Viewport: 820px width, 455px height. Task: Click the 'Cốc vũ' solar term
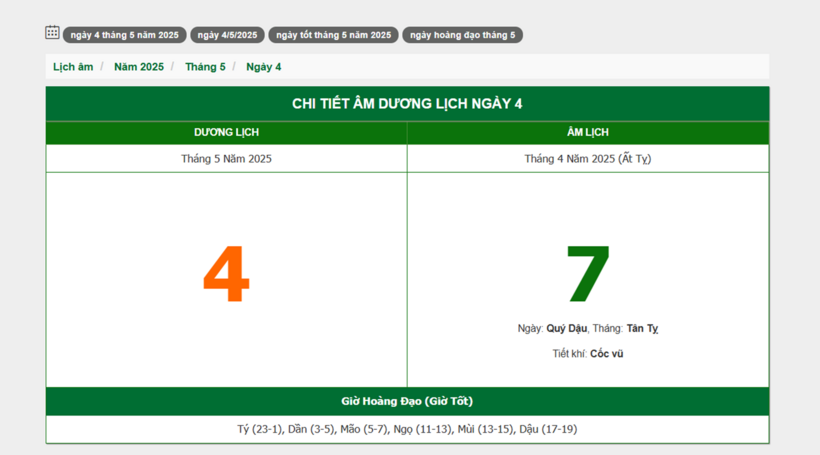click(606, 354)
